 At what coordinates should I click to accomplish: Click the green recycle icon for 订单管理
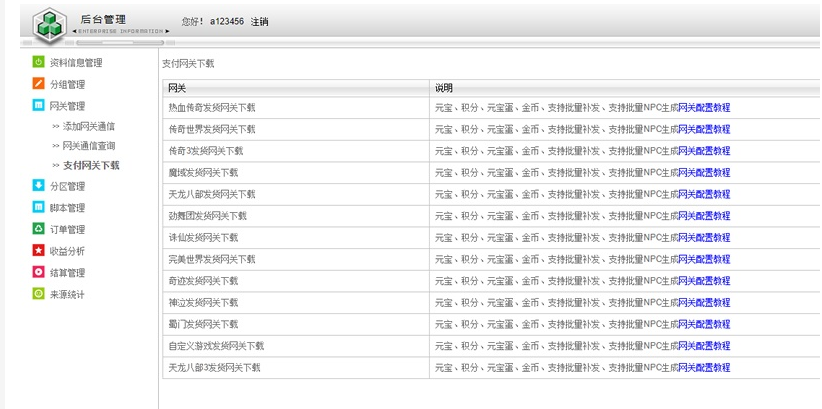click(39, 229)
